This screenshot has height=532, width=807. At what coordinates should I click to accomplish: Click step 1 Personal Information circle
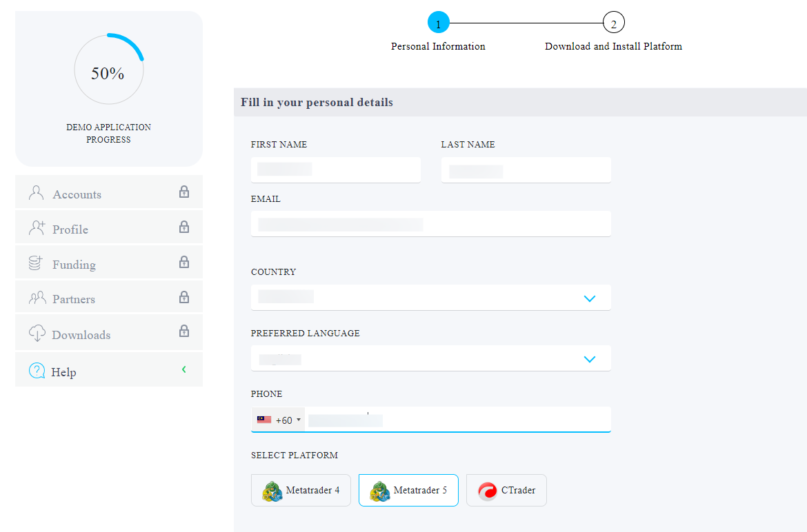(438, 23)
